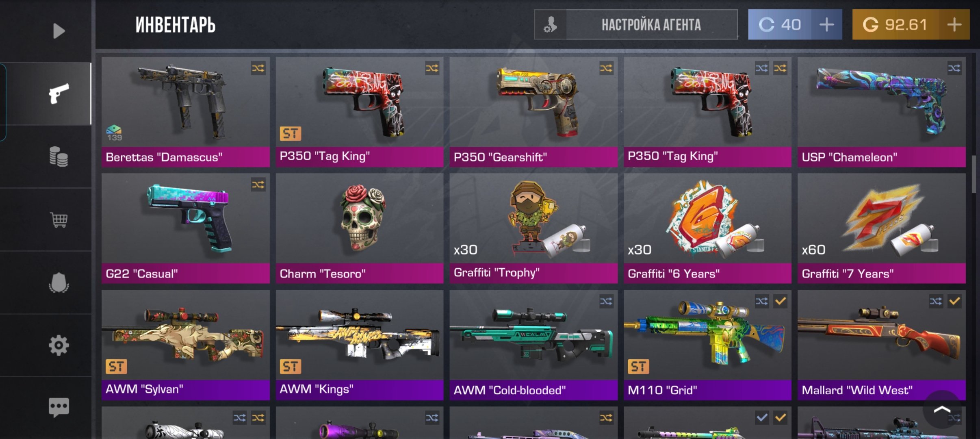Add gold with plus button beside 92.61
The height and width of the screenshot is (439, 980).
tap(954, 24)
